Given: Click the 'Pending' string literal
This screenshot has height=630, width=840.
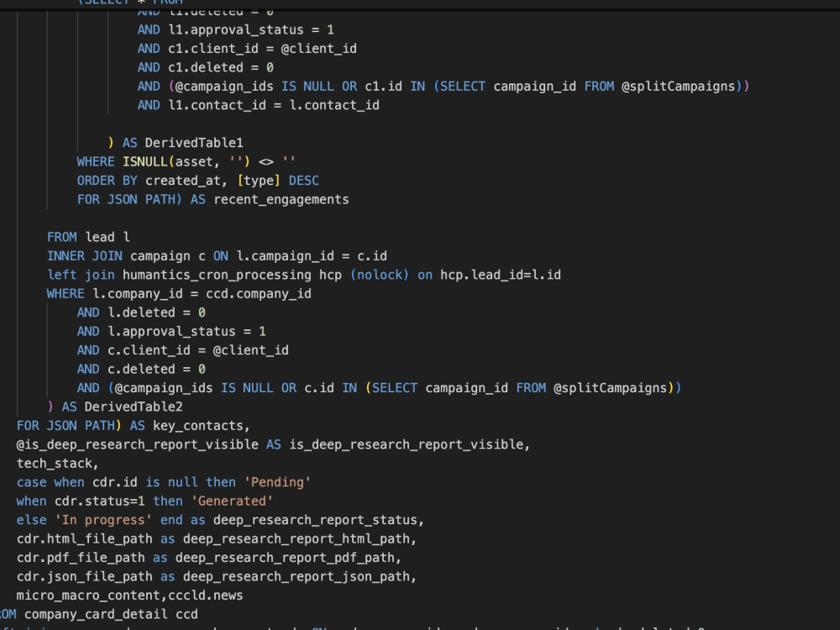Looking at the screenshot, I should (277, 482).
